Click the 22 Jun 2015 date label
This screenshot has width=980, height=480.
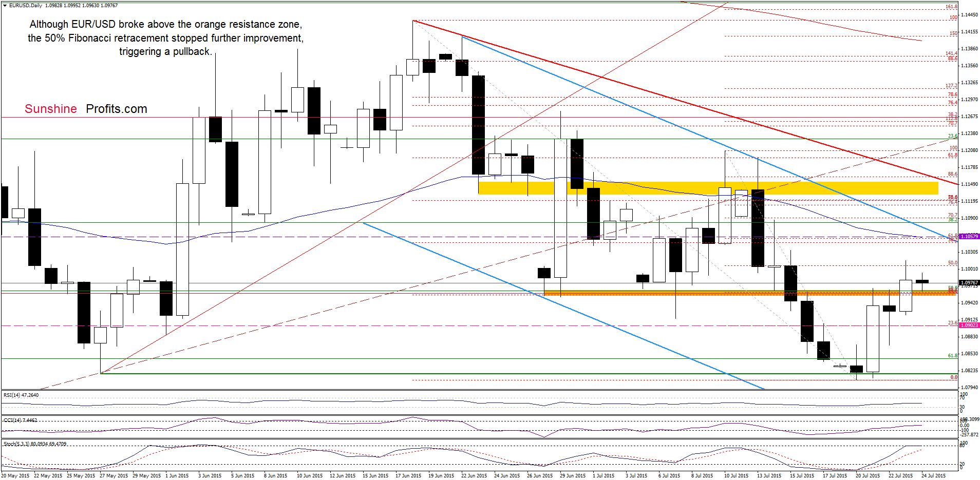coord(474,476)
